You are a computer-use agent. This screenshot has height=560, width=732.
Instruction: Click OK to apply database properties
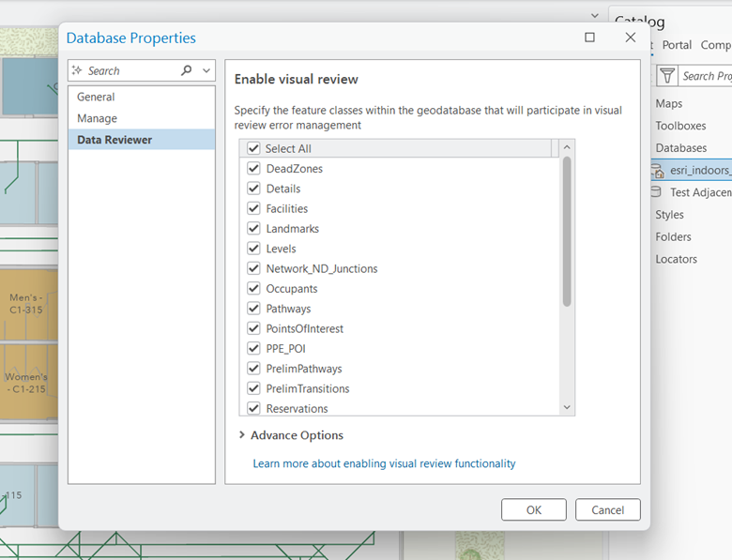point(534,509)
